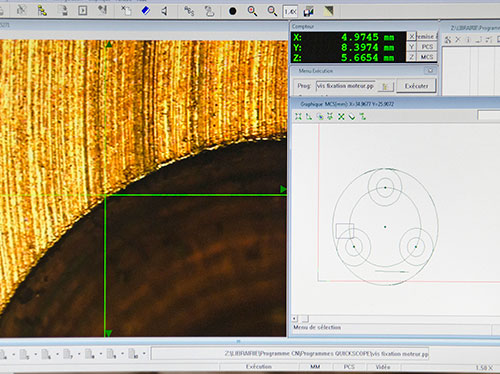Click the browse folder button next to Prog field
Viewport: 500px width, 374px height.
(386, 87)
